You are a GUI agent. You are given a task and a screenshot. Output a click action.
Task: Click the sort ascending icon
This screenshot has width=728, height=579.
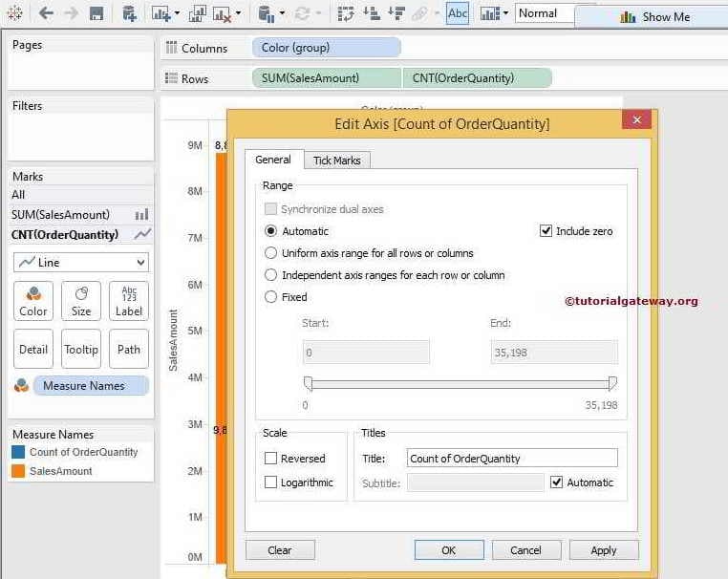[x=372, y=13]
